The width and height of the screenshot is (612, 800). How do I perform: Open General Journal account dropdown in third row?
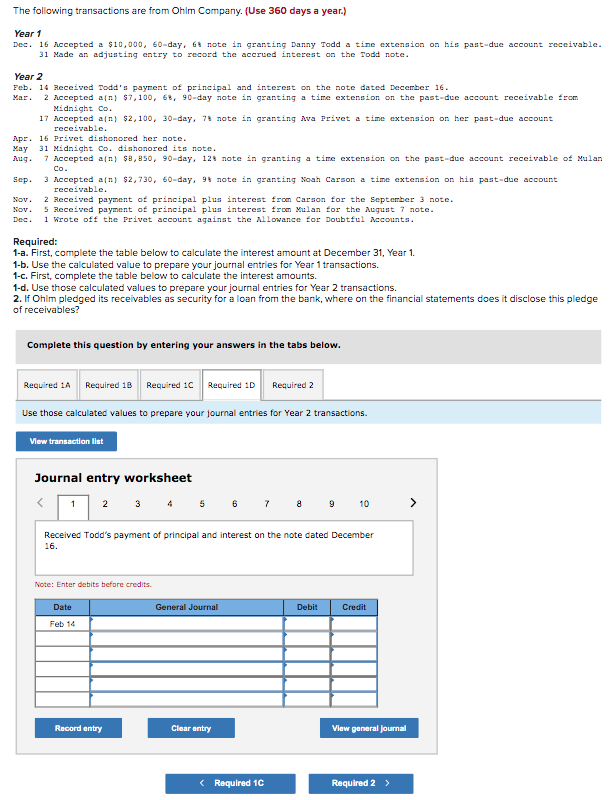187,654
